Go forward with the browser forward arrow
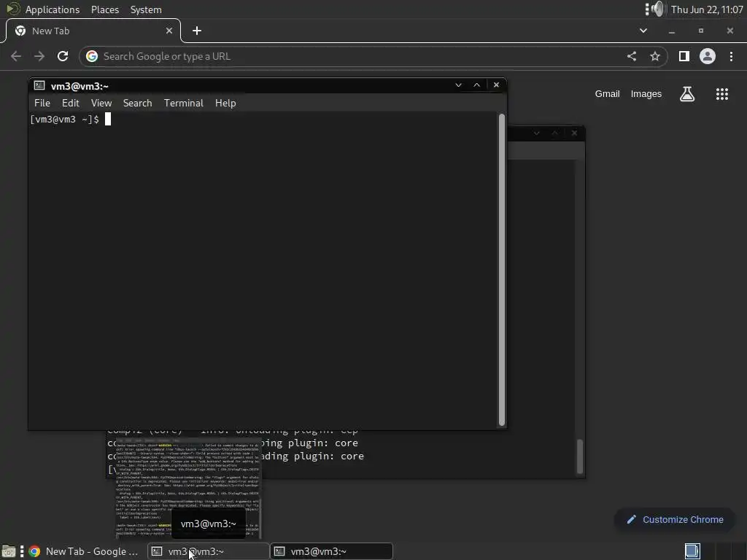The width and height of the screenshot is (747, 560). coord(39,56)
